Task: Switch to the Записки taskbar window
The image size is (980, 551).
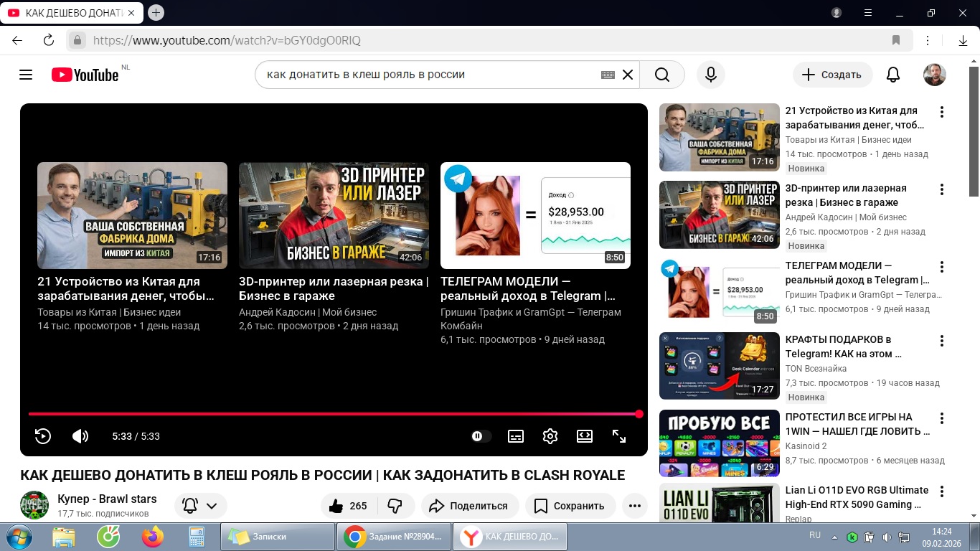Action: 277,537
